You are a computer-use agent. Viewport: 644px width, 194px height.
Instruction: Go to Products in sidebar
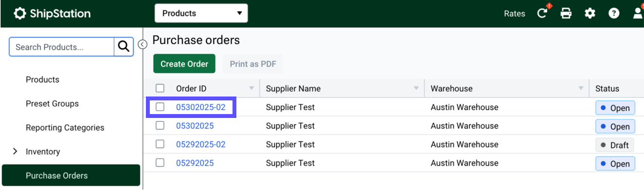(x=42, y=79)
